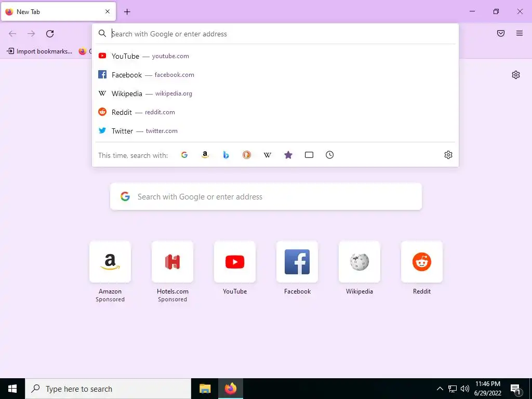Click the taskbar Type here to search box
Image resolution: width=532 pixels, height=399 pixels.
tap(108, 389)
